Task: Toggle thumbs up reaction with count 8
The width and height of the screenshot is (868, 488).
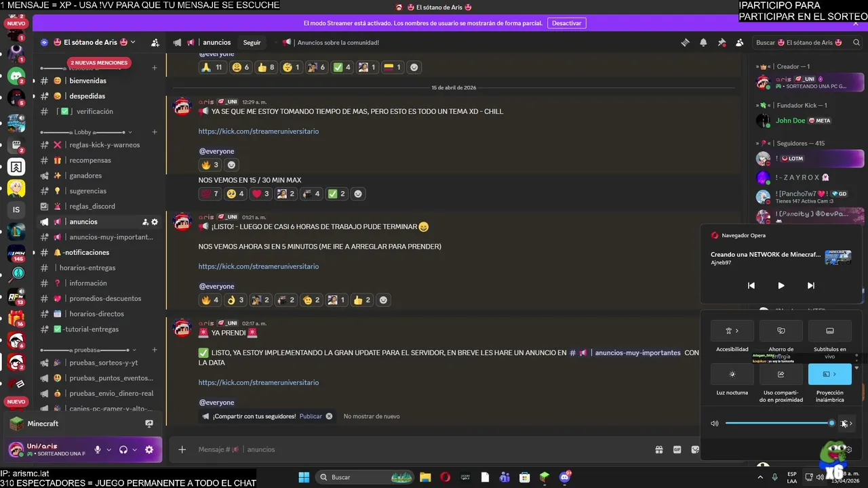Action: click(x=266, y=67)
